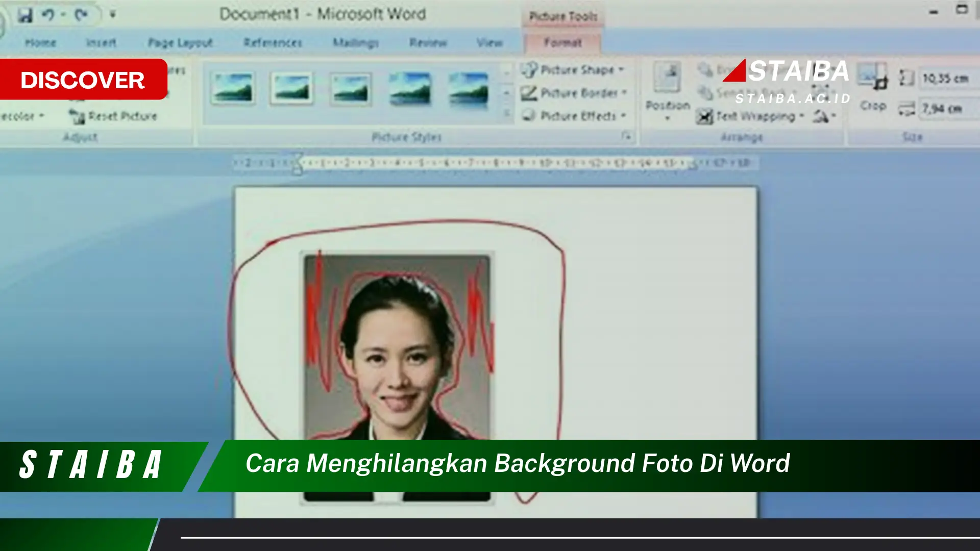Apply the fifth picture style thumbnail
Screen dimensions: 980x551
click(x=469, y=88)
